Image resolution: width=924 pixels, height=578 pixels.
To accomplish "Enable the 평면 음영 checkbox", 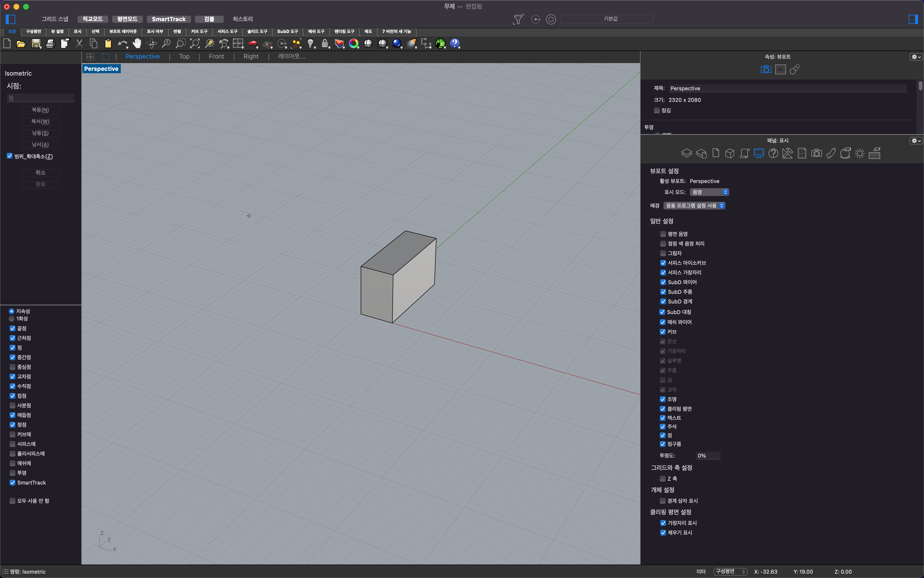I will (x=663, y=234).
